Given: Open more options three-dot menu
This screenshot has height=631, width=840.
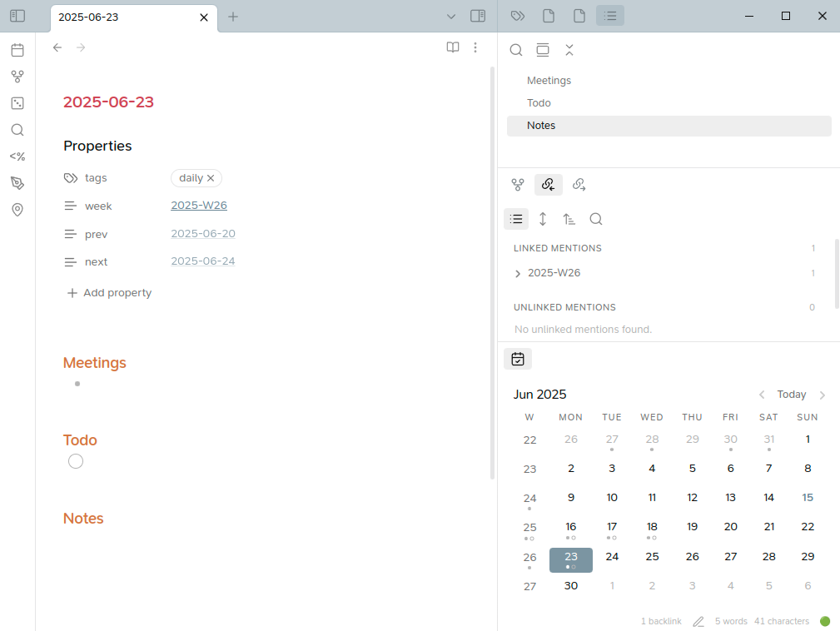Looking at the screenshot, I should 475,47.
